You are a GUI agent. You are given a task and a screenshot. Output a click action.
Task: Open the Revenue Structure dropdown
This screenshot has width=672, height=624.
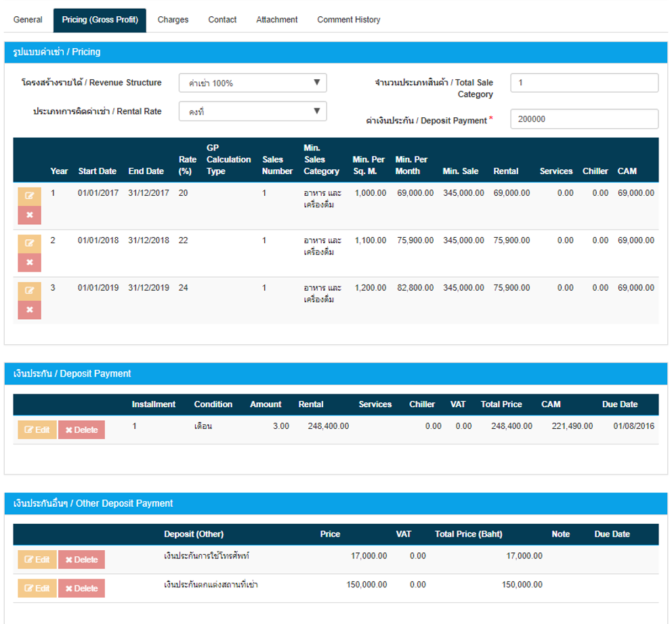point(253,83)
